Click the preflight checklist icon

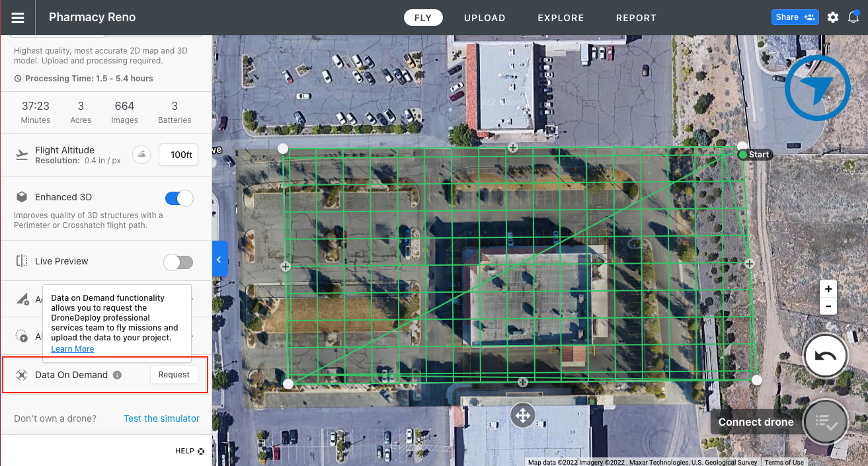(x=825, y=422)
